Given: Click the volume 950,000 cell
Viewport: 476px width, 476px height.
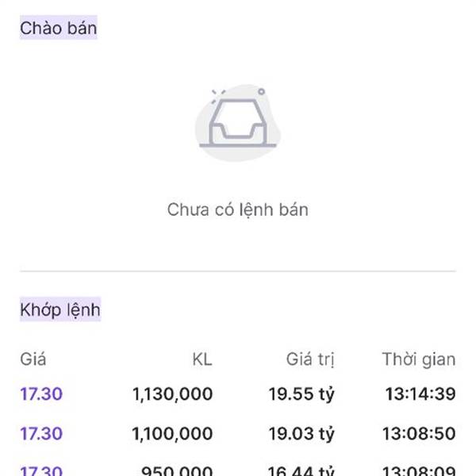Looking at the screenshot, I should pos(177,470).
